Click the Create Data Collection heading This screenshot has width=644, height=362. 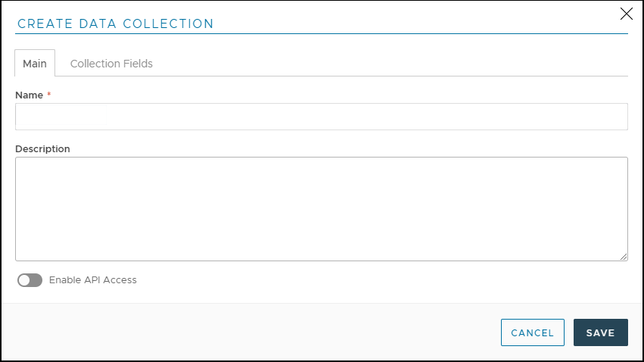[x=115, y=23]
